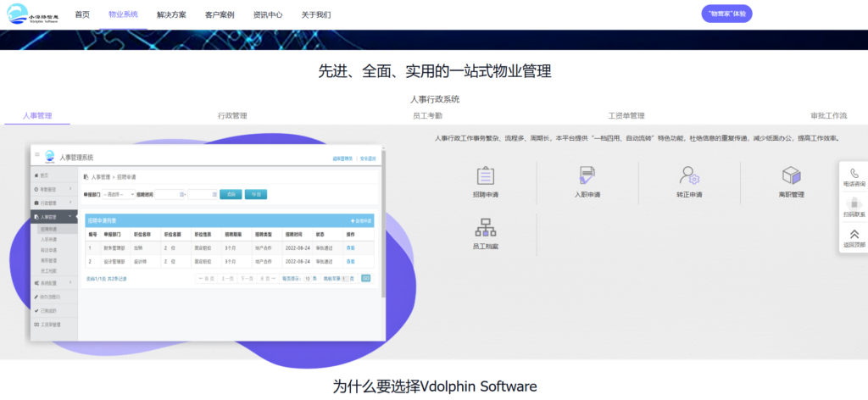Click the 上一页 pagination button
Viewport: 868px width, 400px height.
click(x=227, y=279)
